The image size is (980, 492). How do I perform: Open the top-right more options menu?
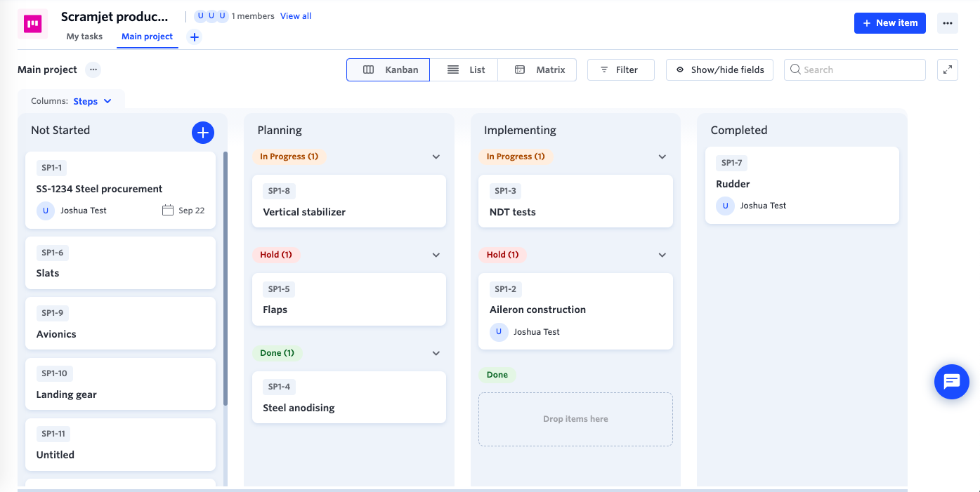point(948,23)
